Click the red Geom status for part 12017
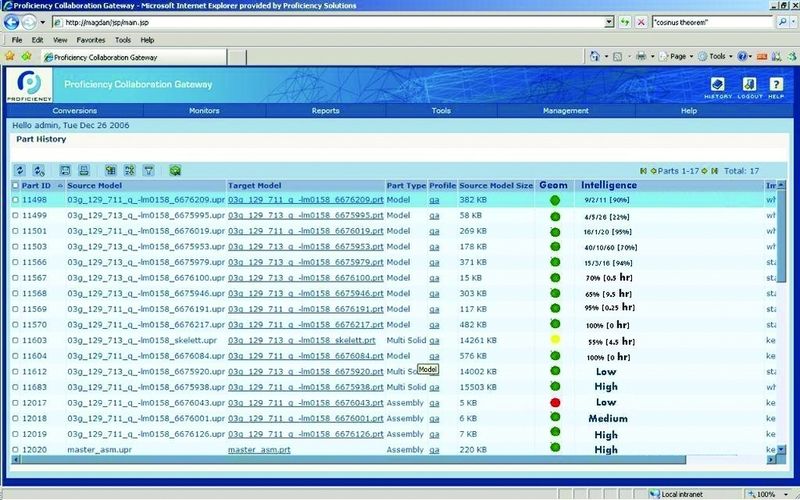Image resolution: width=800 pixels, height=500 pixels. [555, 403]
